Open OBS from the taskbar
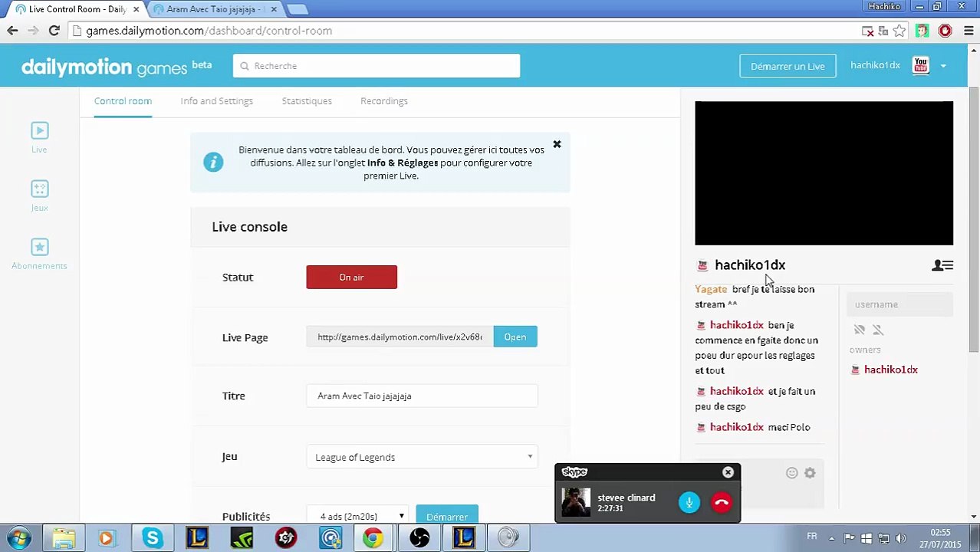Screen dimensions: 980x552 (419, 537)
